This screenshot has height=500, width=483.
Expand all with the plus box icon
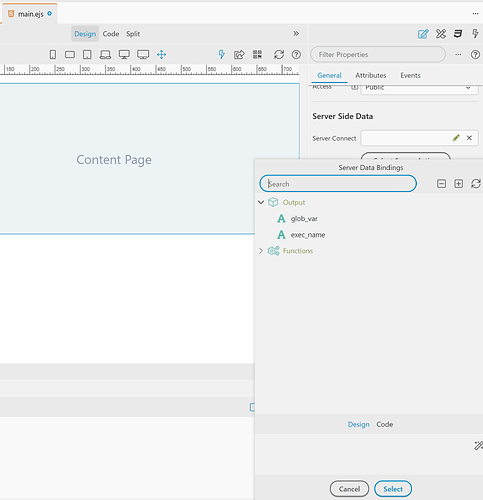tap(459, 184)
